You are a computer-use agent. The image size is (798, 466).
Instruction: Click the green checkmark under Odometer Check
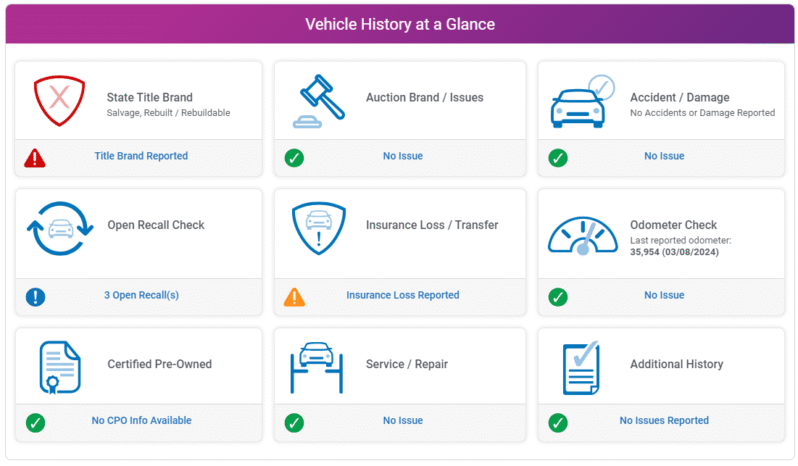click(558, 296)
